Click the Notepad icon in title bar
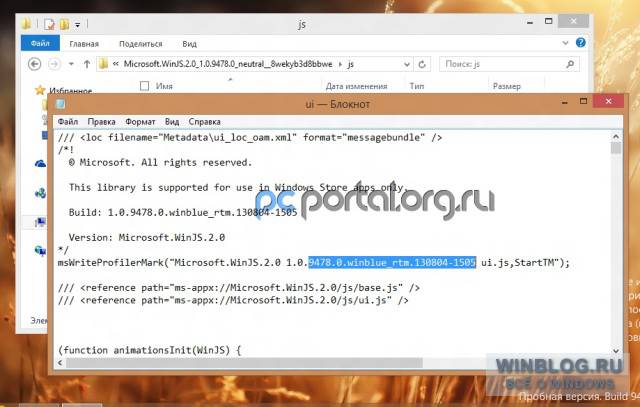 click(x=60, y=104)
